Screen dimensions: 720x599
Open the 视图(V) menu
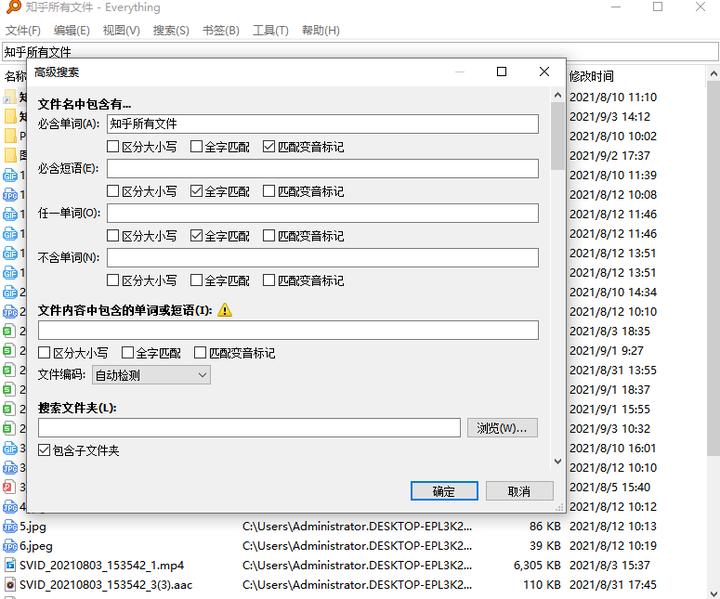click(121, 31)
